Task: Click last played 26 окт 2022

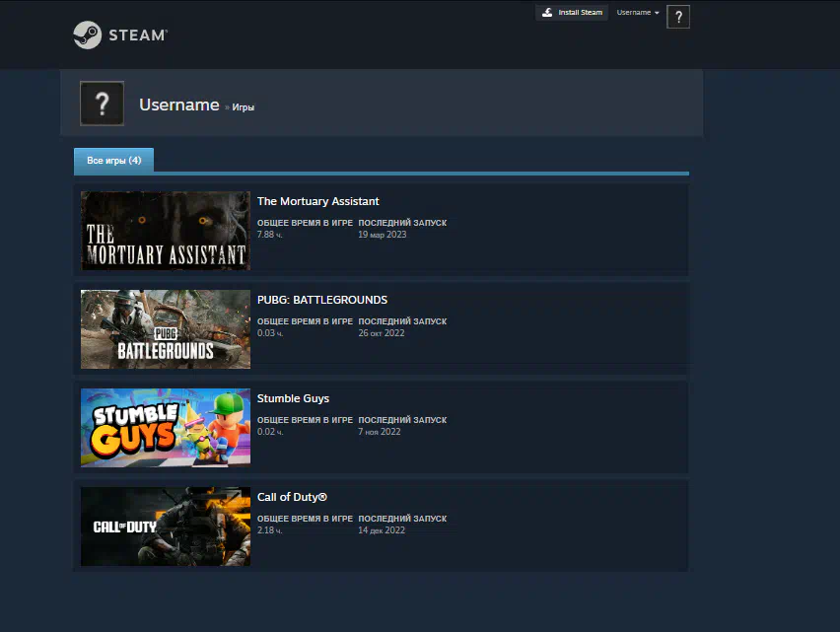Action: (x=381, y=333)
